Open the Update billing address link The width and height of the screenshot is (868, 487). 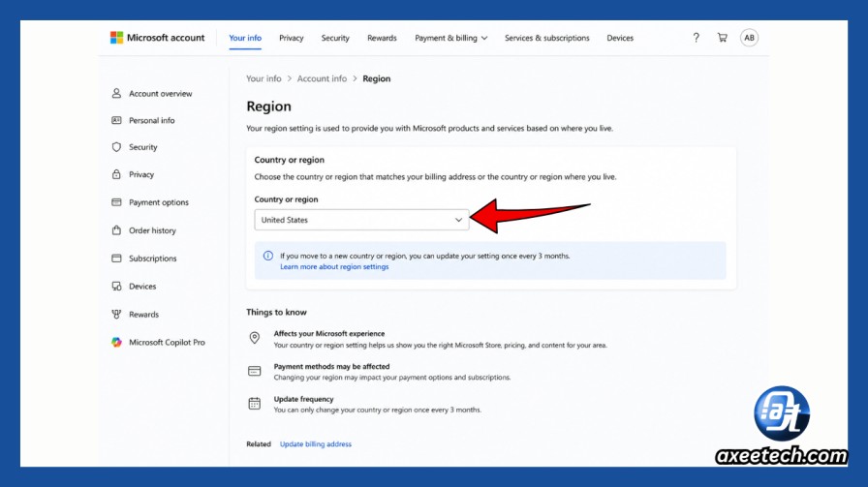point(316,443)
